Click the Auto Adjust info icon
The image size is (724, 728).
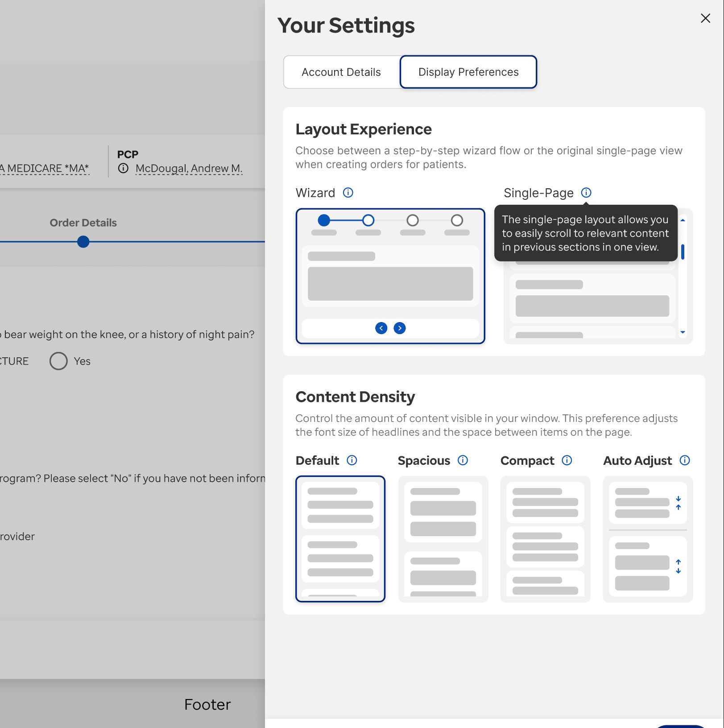coord(685,460)
